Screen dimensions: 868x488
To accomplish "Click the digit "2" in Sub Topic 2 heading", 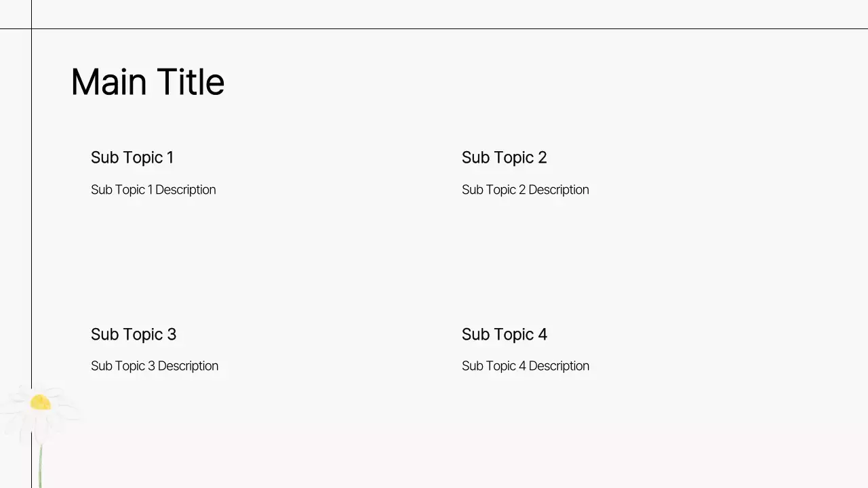I will 542,158.
